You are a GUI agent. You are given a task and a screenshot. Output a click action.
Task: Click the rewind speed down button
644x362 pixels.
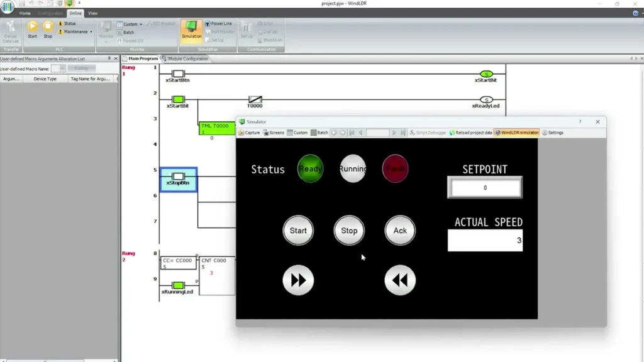[400, 280]
